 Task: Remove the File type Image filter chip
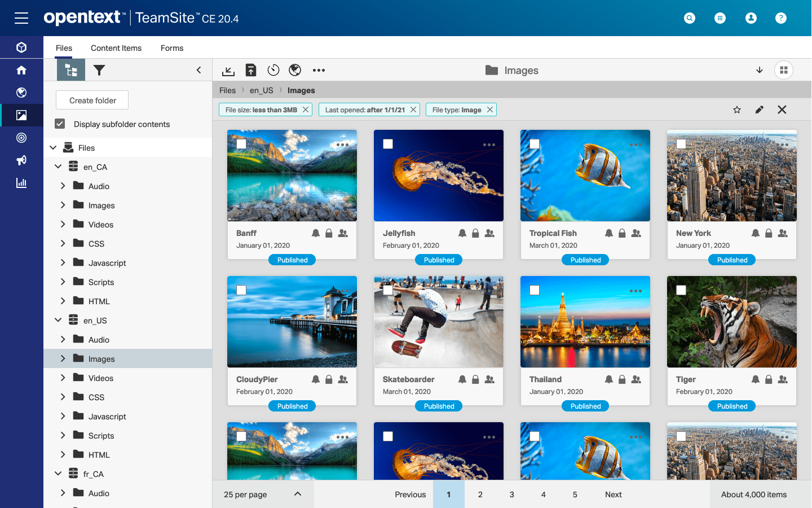pos(490,110)
